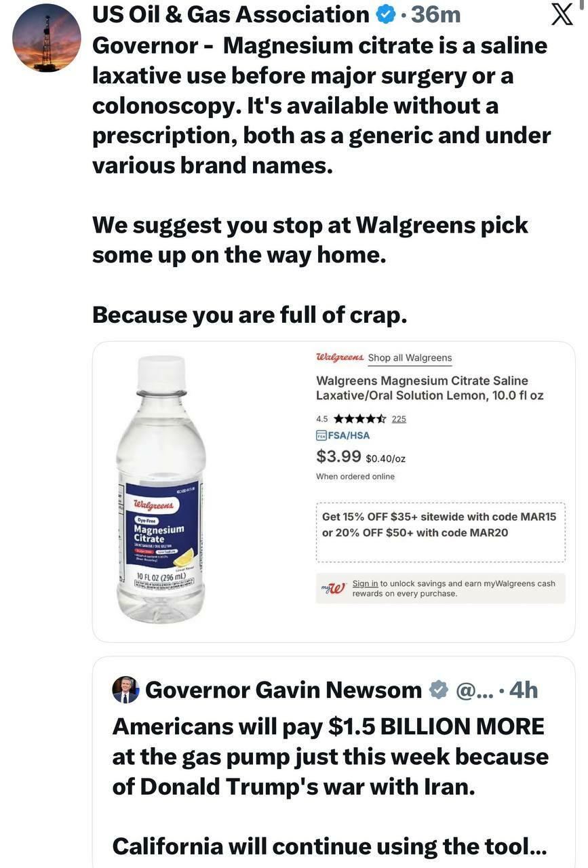This screenshot has width=588, height=868.
Task: Click the FSA/HSA eligibility icon
Action: 321,435
